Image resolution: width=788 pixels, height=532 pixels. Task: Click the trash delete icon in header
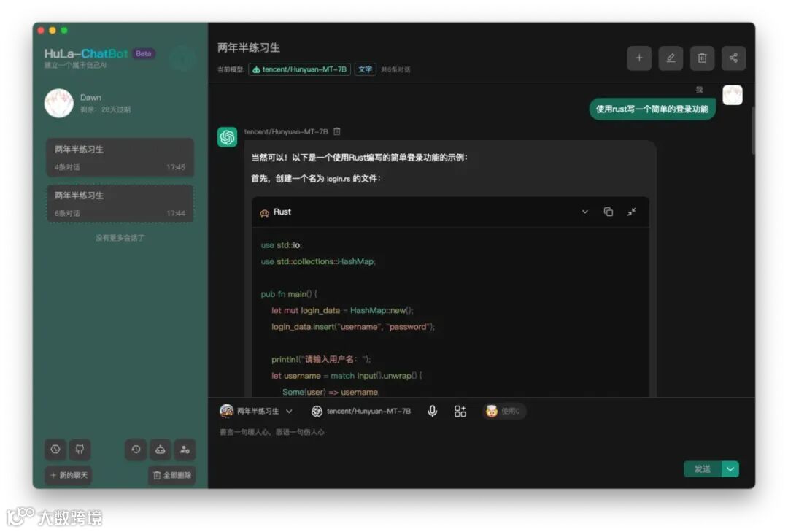702,58
